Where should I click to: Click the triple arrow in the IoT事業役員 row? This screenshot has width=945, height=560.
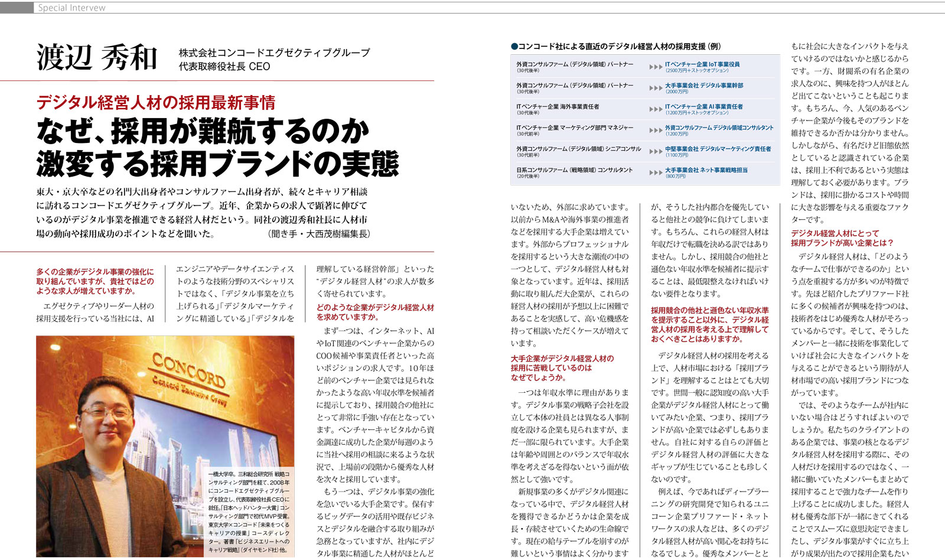[655, 67]
